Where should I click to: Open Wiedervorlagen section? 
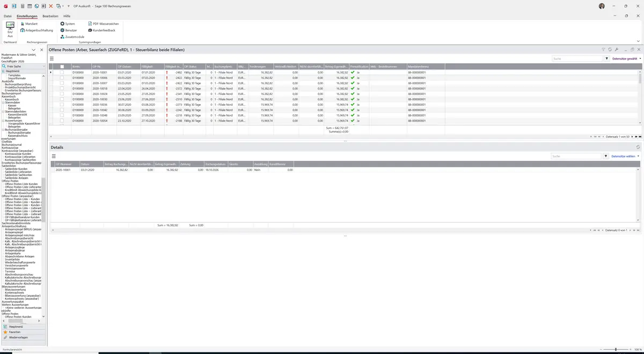tap(23, 337)
